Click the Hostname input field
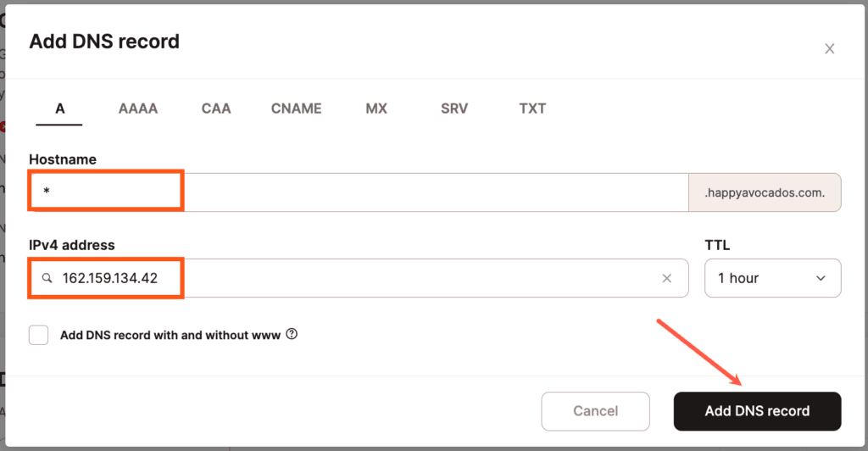 [359, 192]
